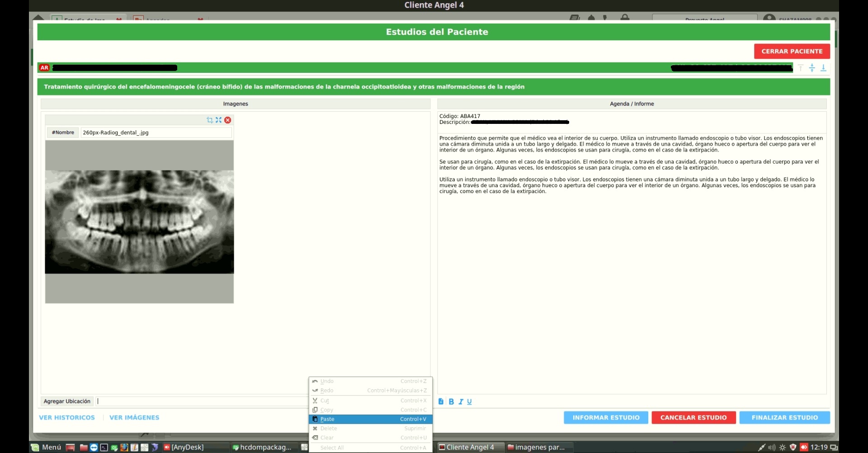The width and height of the screenshot is (868, 453).
Task: Remove the dental image with red X
Action: [x=228, y=120]
